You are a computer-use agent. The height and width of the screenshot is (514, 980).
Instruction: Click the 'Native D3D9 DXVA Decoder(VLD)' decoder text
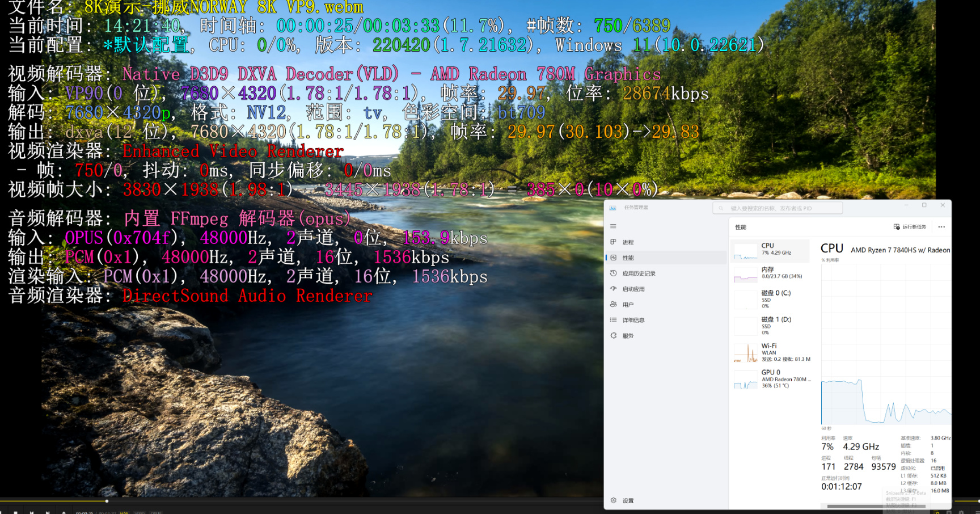point(260,74)
